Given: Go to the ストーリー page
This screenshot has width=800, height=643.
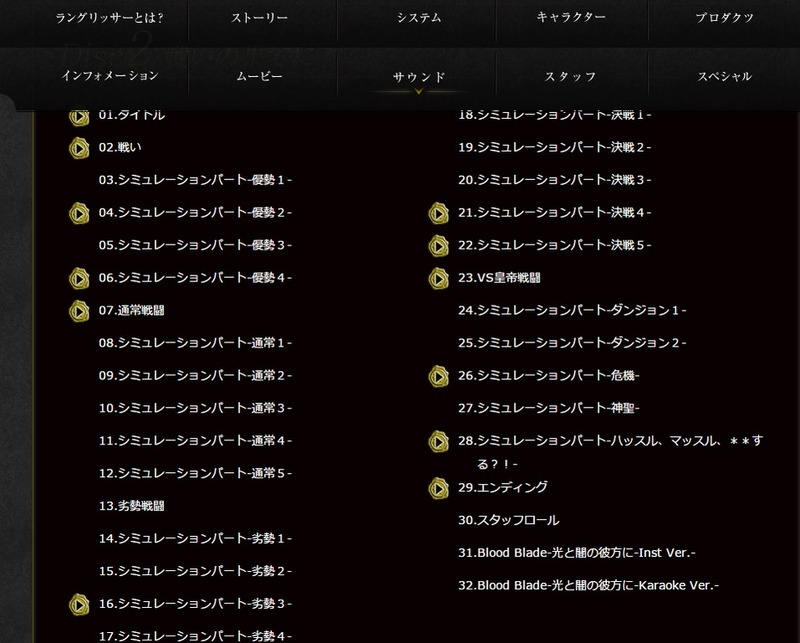Looking at the screenshot, I should point(259,18).
